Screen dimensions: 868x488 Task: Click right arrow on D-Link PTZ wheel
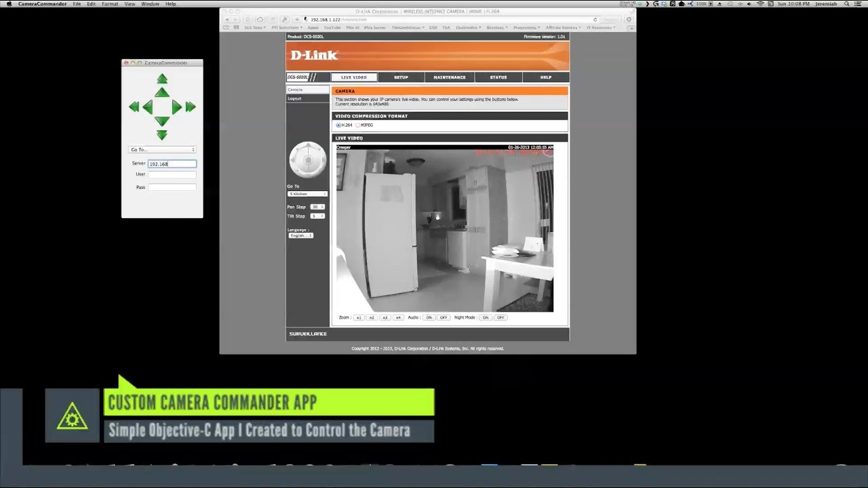coord(323,160)
